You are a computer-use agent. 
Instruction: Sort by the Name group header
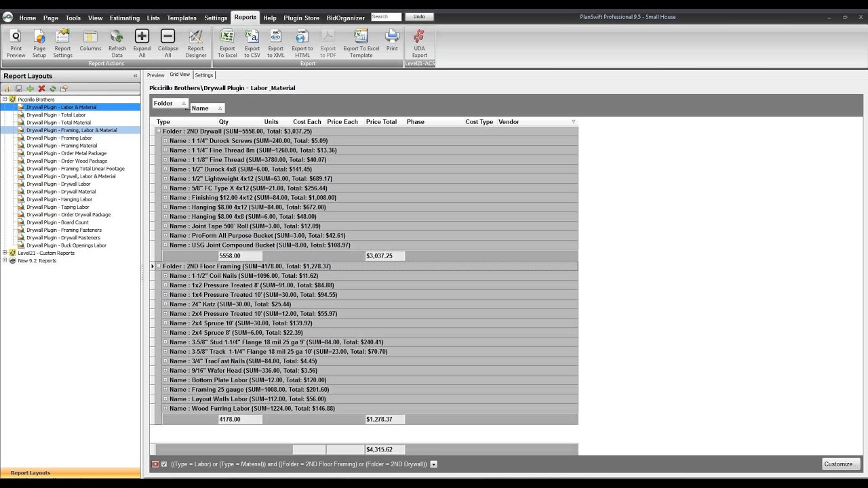207,108
